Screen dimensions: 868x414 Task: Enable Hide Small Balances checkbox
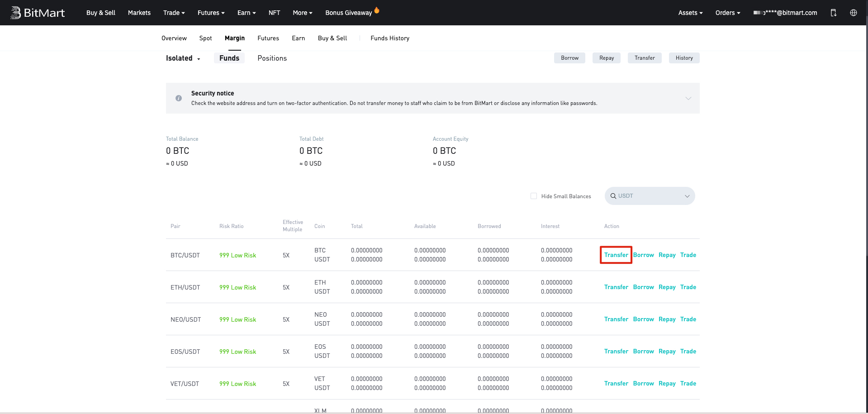534,196
